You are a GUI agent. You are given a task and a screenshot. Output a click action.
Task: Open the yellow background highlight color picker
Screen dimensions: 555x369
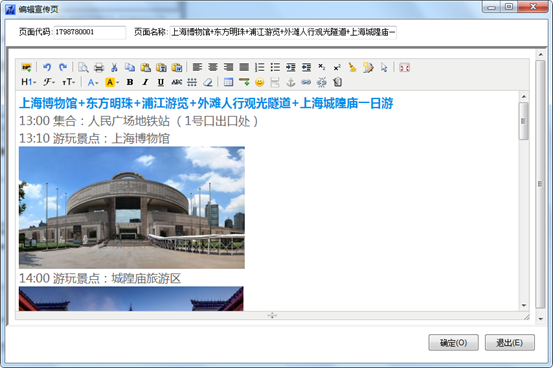(112, 82)
